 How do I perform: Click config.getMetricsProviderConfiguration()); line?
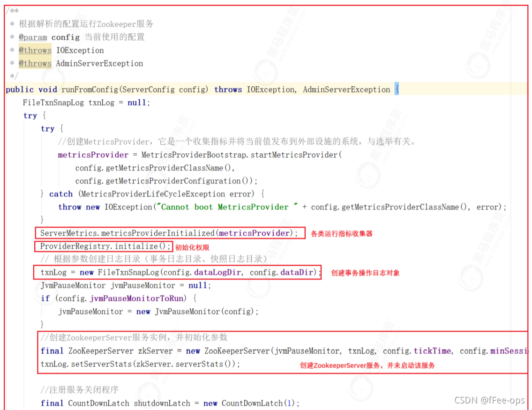(x=166, y=181)
